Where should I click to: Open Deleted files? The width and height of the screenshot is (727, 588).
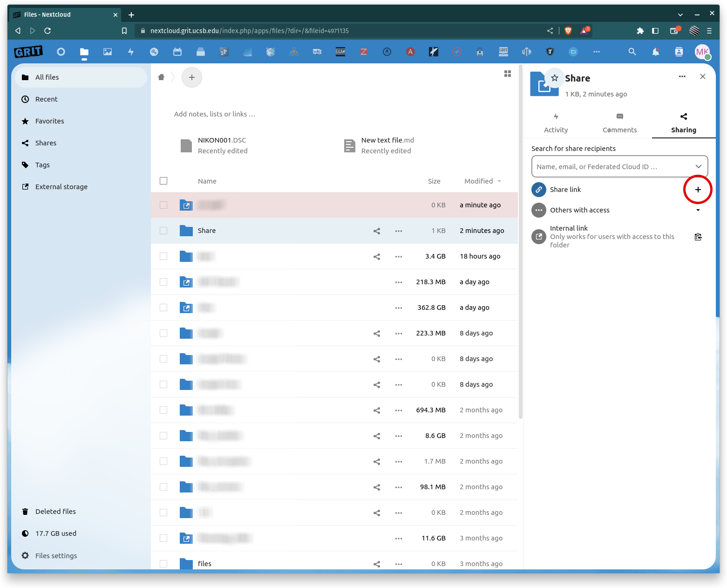81,512
